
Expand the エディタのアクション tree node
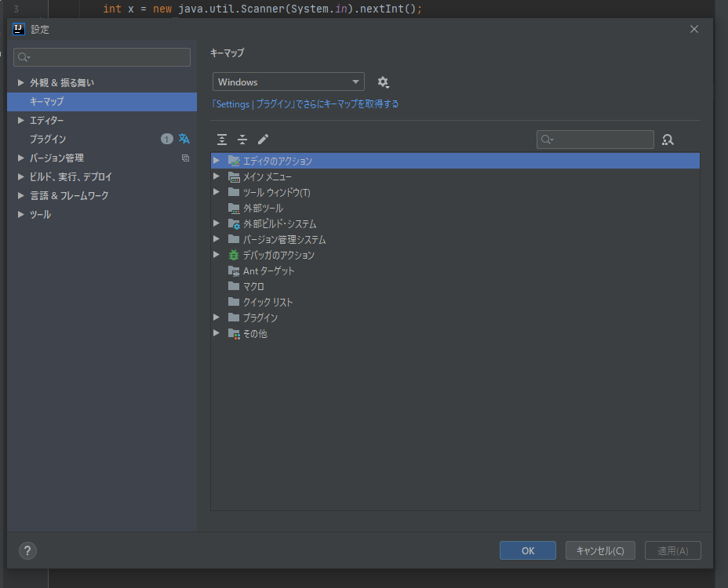217,160
